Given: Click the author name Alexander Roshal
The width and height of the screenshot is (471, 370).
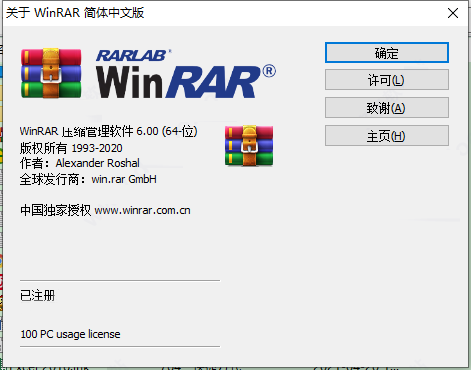Looking at the screenshot, I should coord(97,163).
